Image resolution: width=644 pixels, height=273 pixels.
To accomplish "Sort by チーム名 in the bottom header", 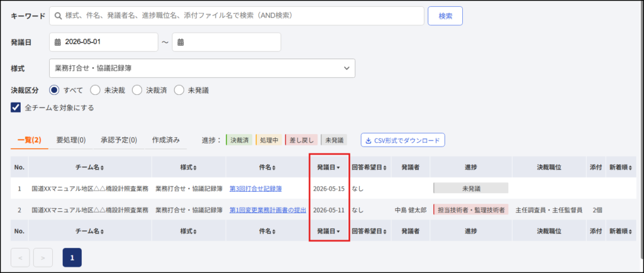I will [90, 231].
